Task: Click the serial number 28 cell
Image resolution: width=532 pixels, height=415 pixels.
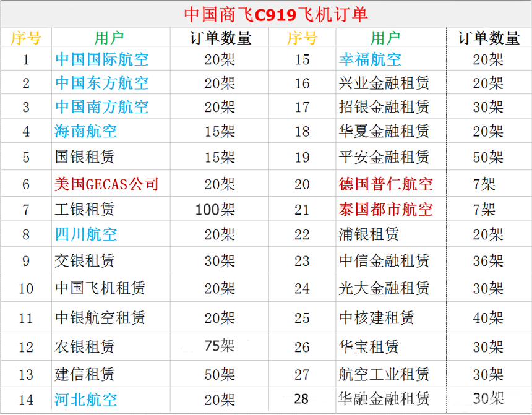Action: coord(302,399)
